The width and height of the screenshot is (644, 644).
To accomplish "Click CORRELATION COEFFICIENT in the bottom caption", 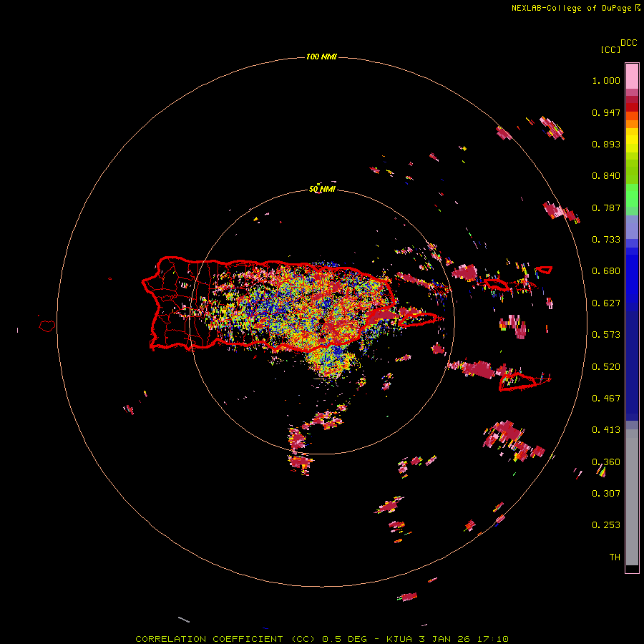I will coord(209,639).
